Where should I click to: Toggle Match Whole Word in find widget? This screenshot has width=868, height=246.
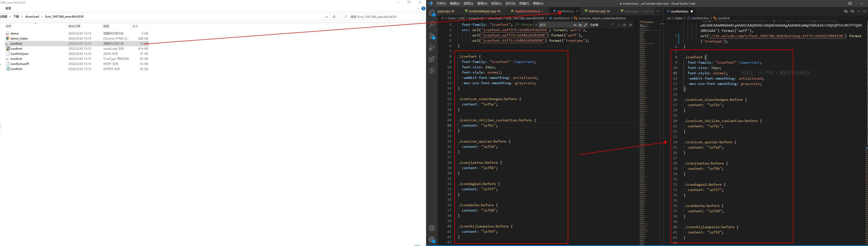tap(580, 25)
